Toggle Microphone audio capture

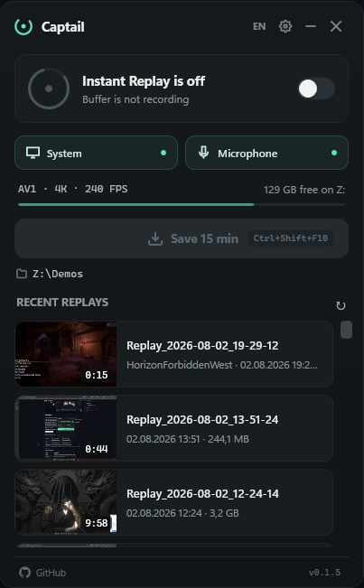[266, 153]
